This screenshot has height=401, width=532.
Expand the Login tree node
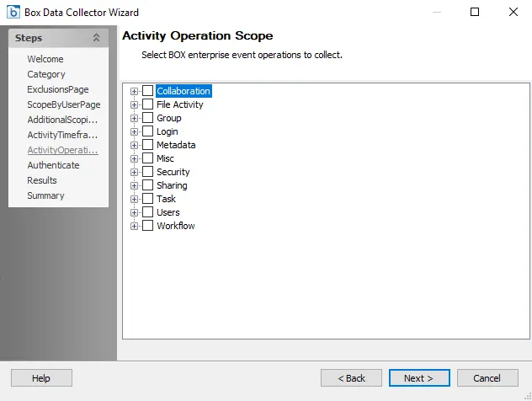coord(134,131)
